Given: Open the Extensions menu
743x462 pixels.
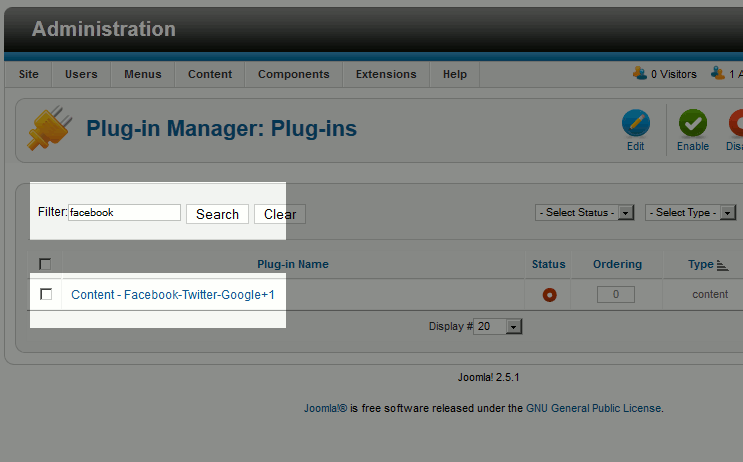Looking at the screenshot, I should click(386, 74).
